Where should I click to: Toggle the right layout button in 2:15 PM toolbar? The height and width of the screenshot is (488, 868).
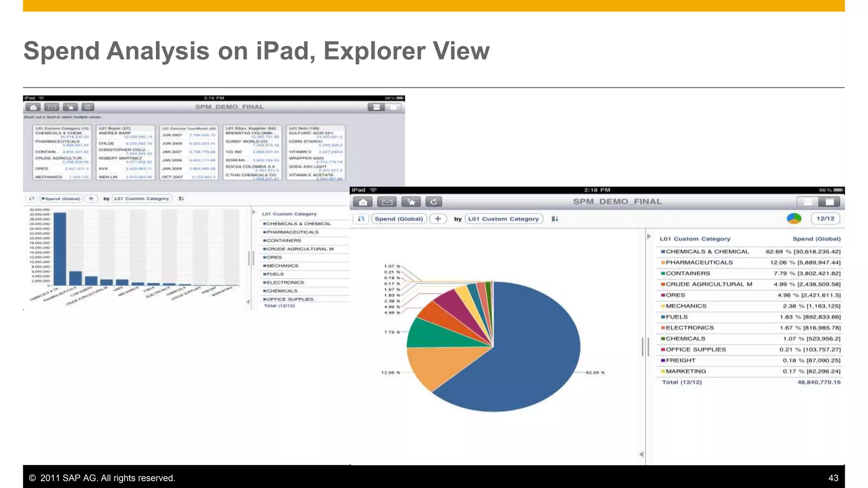point(393,107)
